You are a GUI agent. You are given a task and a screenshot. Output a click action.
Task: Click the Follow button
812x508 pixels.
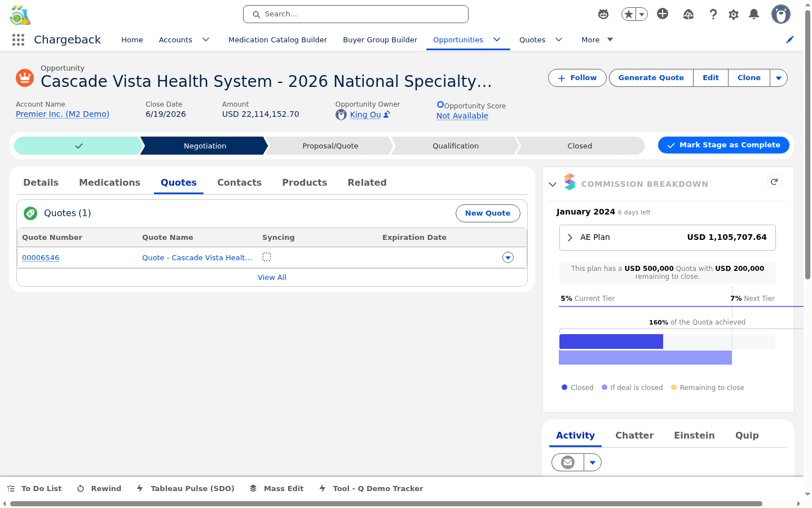577,78
